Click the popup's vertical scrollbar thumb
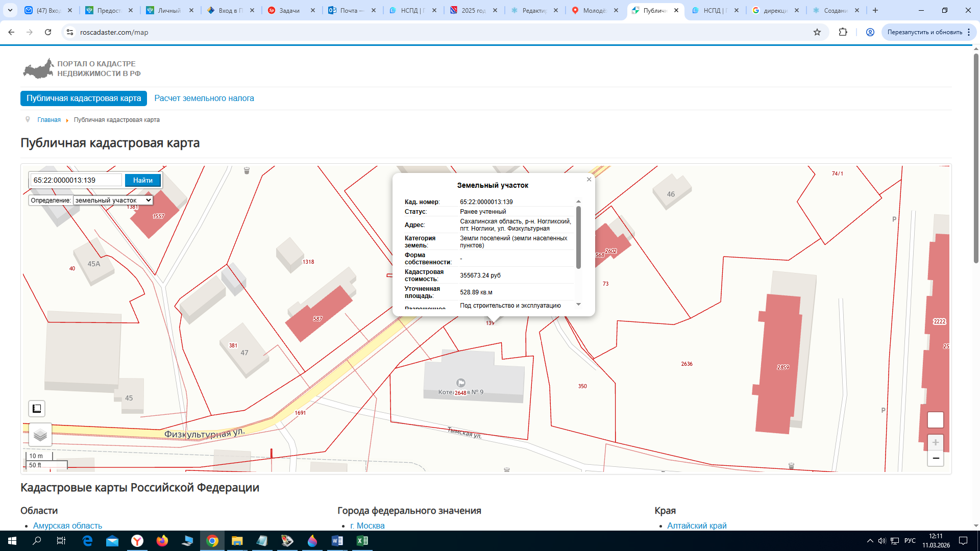 tap(578, 237)
